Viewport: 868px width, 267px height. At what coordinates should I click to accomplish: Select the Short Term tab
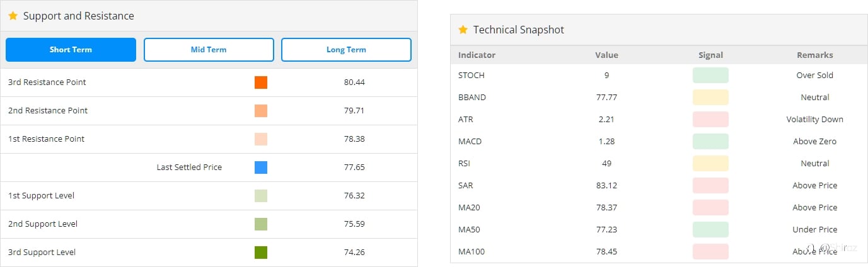tap(71, 50)
